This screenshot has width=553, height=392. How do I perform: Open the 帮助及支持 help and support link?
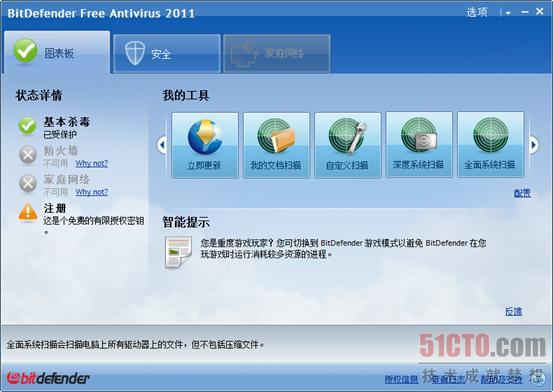click(501, 380)
